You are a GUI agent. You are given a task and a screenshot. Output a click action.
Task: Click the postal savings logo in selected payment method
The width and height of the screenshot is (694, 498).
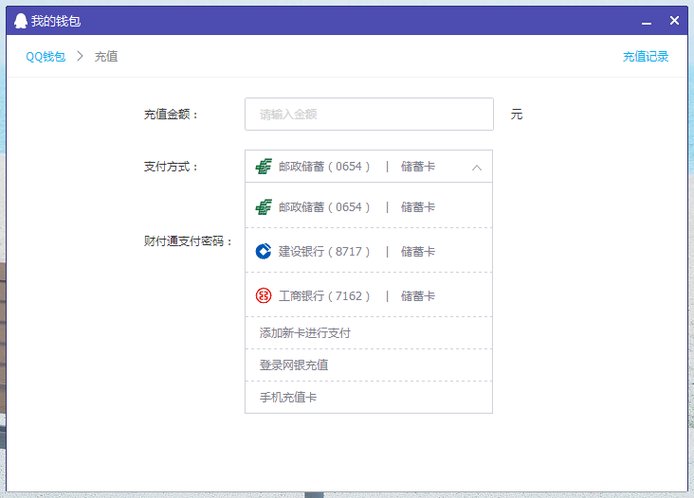click(x=264, y=166)
